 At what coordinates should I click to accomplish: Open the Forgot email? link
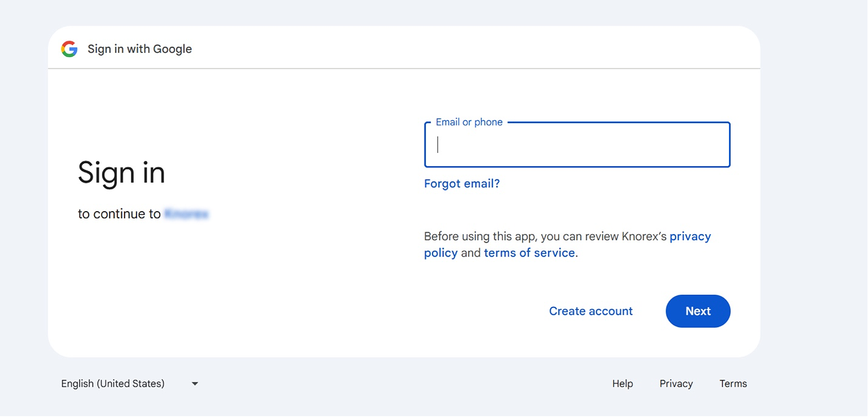(462, 184)
